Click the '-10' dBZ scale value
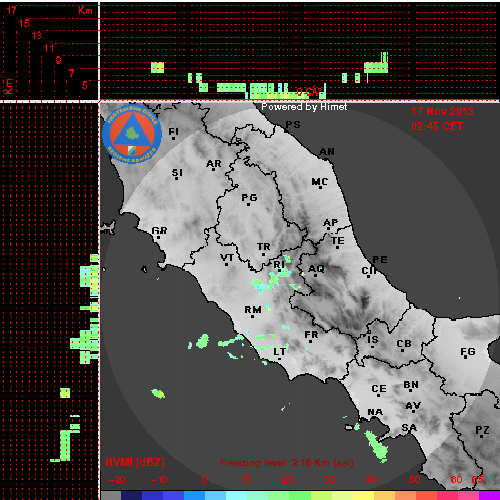The height and width of the screenshot is (500, 500). pyautogui.click(x=159, y=480)
